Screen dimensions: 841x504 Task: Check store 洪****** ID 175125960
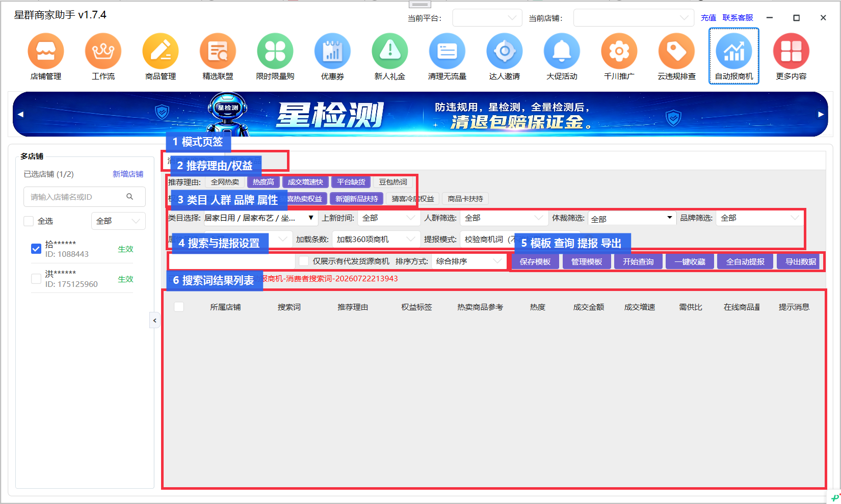36,279
